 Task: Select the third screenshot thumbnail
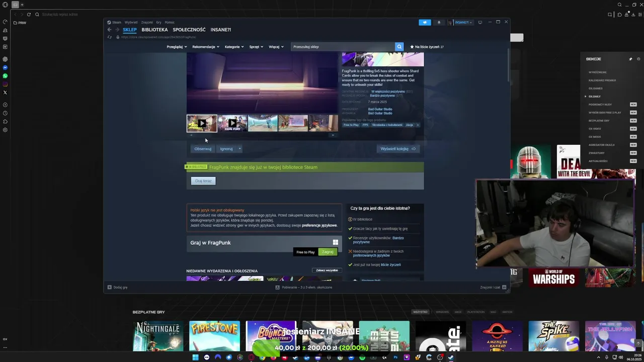click(x=263, y=123)
